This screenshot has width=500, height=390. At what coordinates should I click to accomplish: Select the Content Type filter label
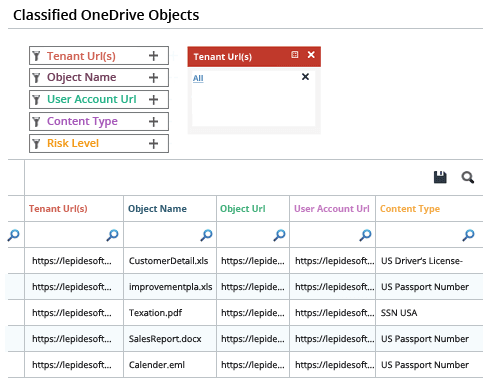tap(82, 121)
